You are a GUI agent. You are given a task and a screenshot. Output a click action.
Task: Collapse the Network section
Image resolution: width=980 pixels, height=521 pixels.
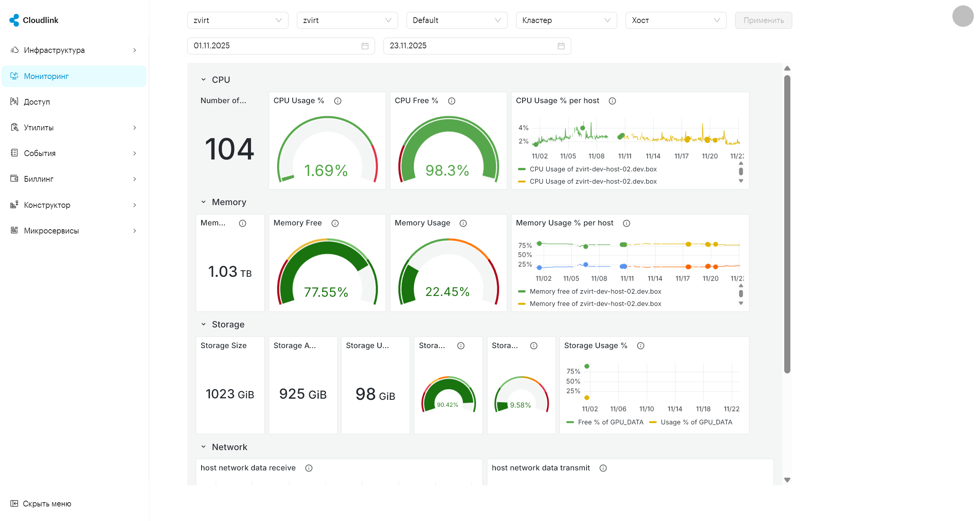point(203,447)
